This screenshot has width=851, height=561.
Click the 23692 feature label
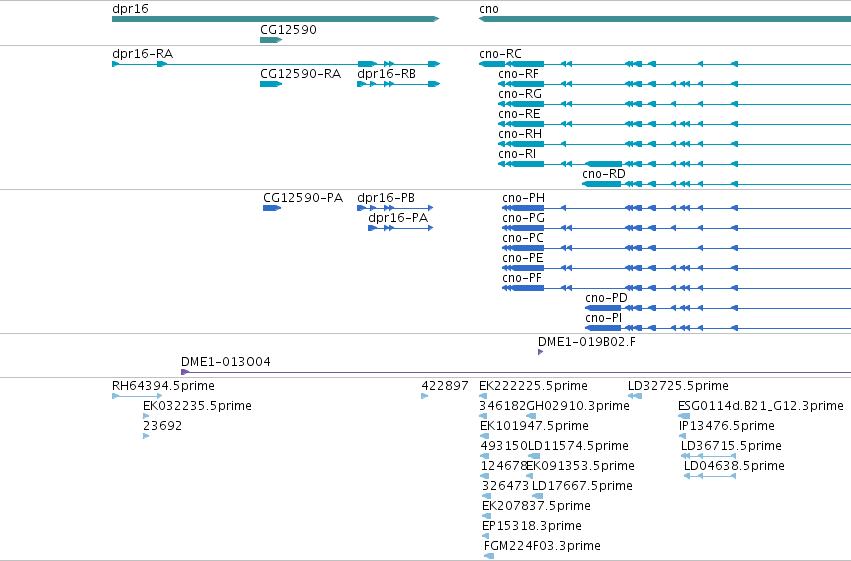[162, 426]
